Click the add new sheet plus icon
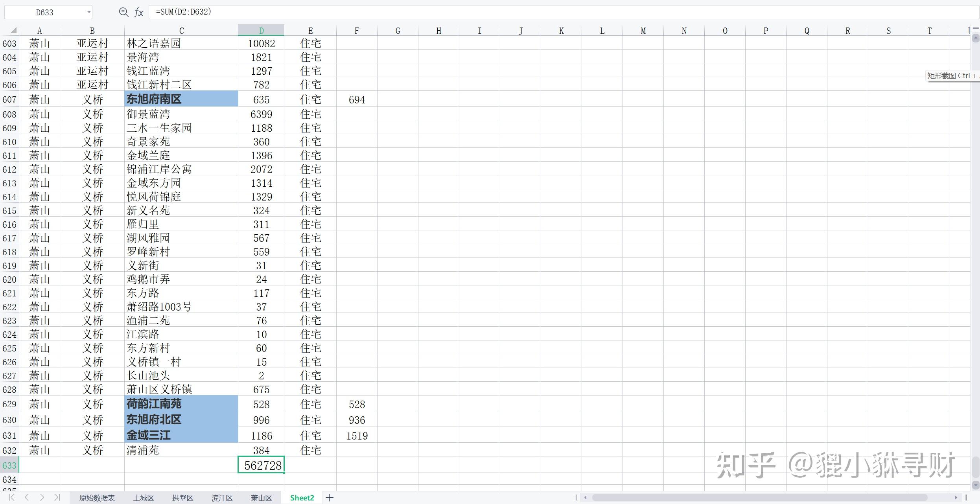980x504 pixels. 330,498
